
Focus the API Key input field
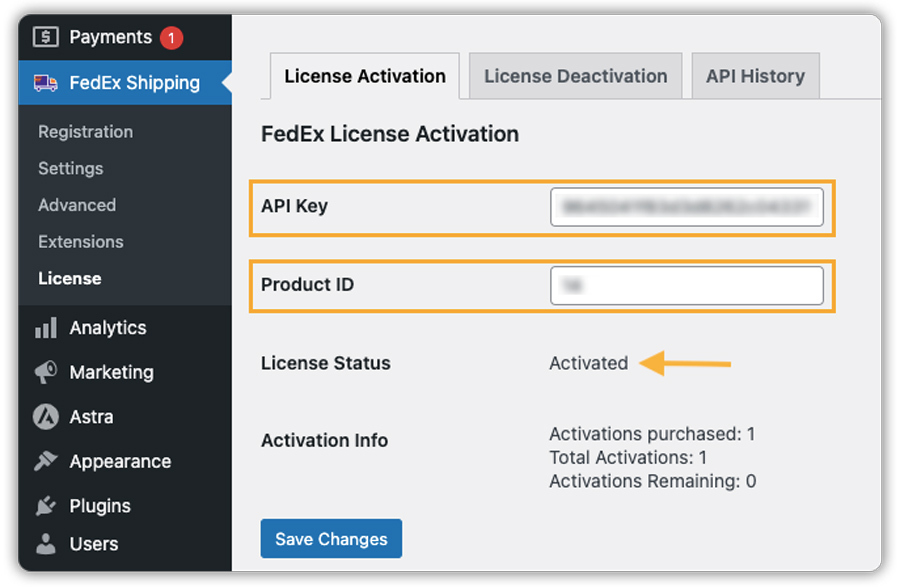pos(686,207)
